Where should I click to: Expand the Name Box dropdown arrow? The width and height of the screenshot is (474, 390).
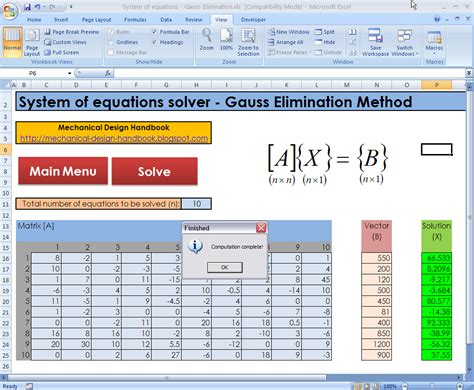69,73
